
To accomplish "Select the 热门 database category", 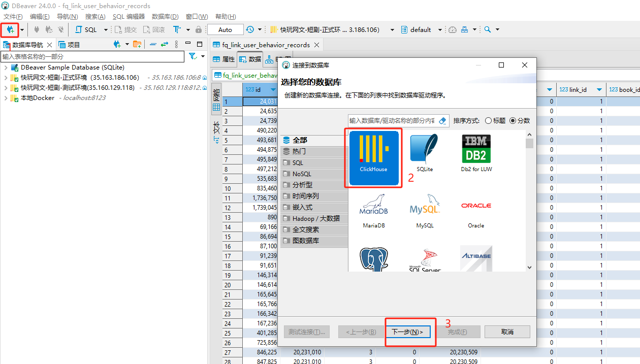I will [x=314, y=151].
